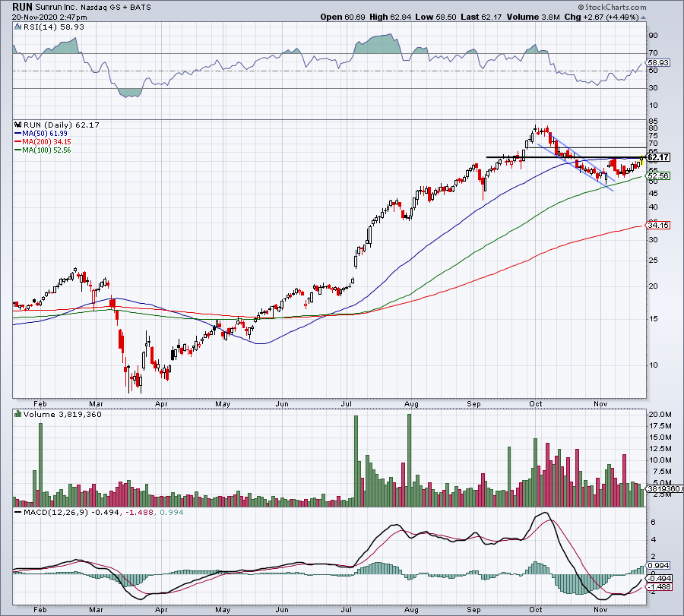Image resolution: width=684 pixels, height=616 pixels.
Task: Click the 3819360 volume tag on right axis
Action: click(x=664, y=489)
